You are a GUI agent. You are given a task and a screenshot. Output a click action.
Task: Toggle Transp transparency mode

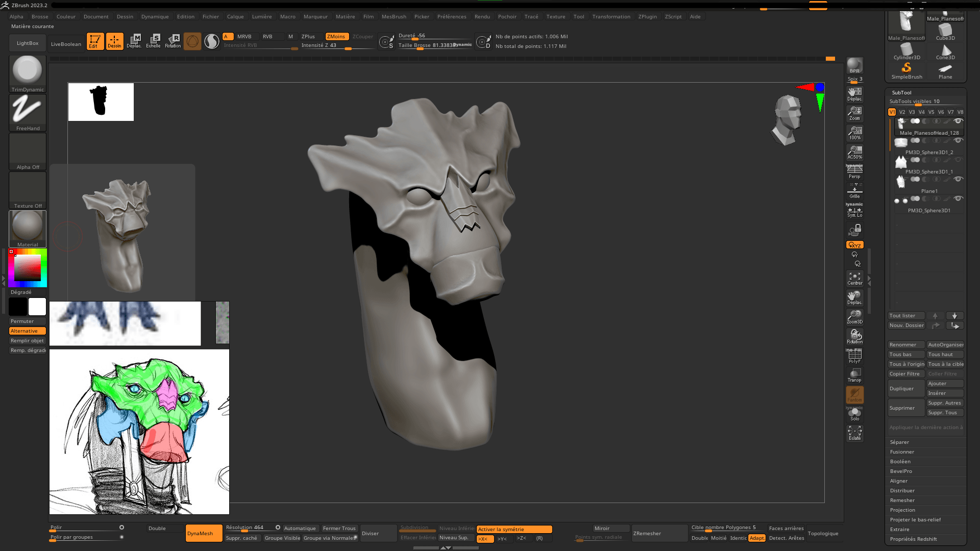855,375
